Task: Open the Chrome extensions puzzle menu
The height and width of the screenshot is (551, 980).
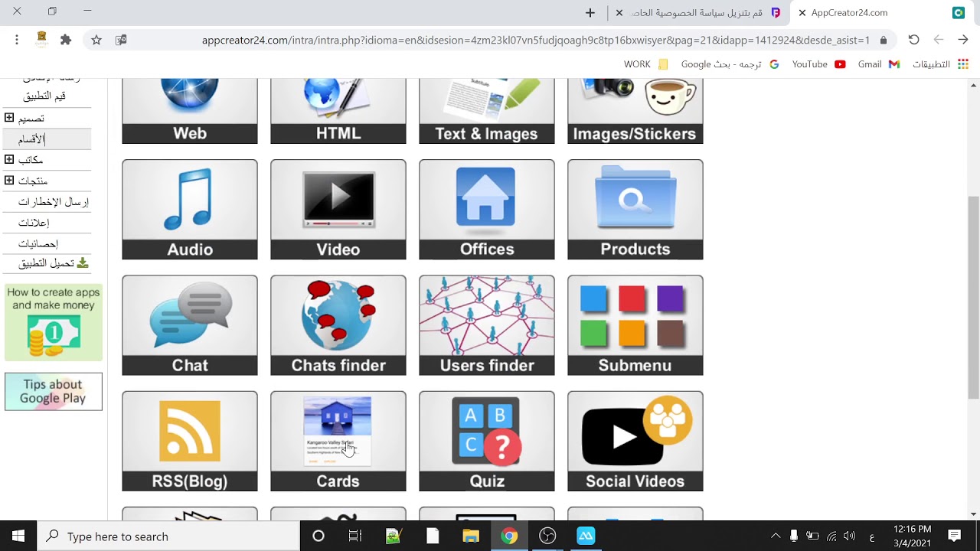Action: (66, 40)
